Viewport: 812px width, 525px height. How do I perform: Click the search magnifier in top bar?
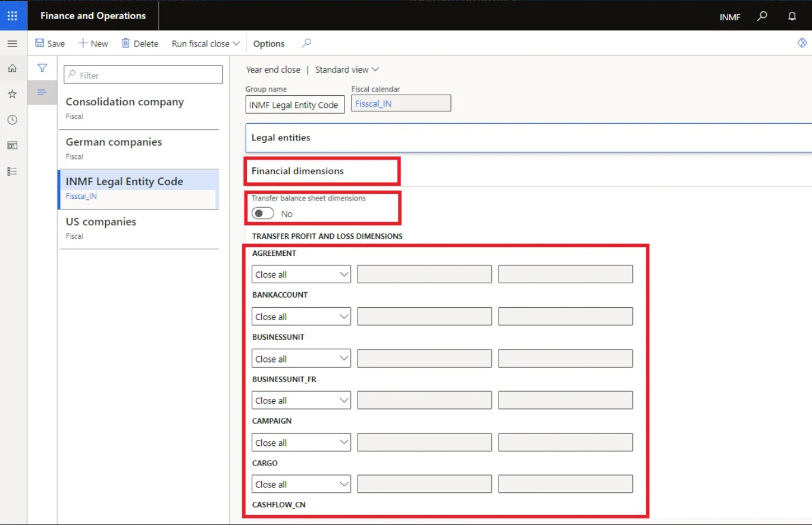pos(762,17)
